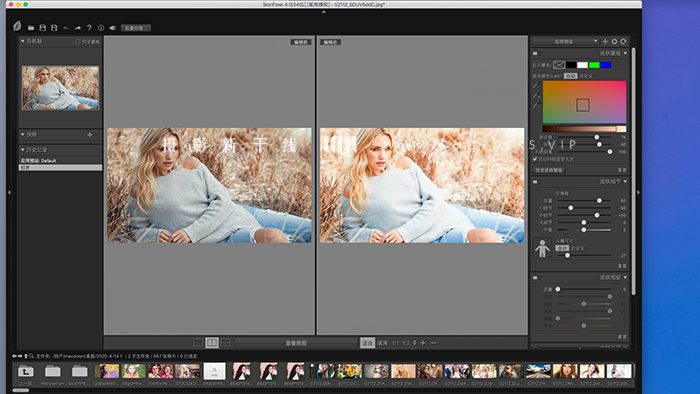Viewport: 700px width, 394px height.
Task: Set portrait size mode to Auto
Action: [x=562, y=248]
